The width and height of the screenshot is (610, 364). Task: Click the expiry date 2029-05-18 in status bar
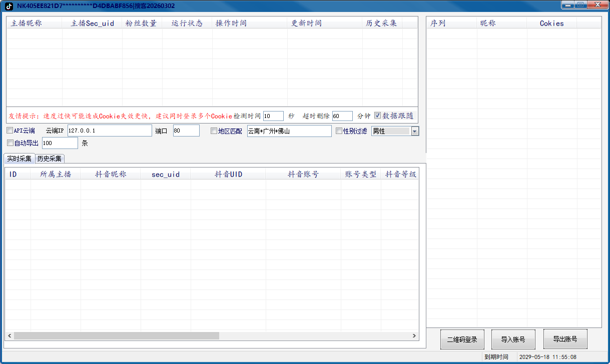(547, 357)
